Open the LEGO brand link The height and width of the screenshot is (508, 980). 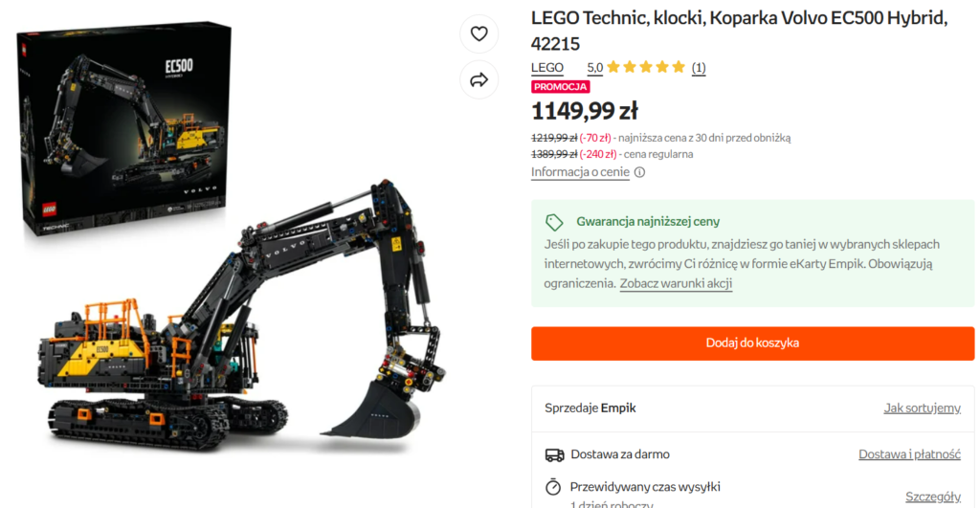(547, 67)
